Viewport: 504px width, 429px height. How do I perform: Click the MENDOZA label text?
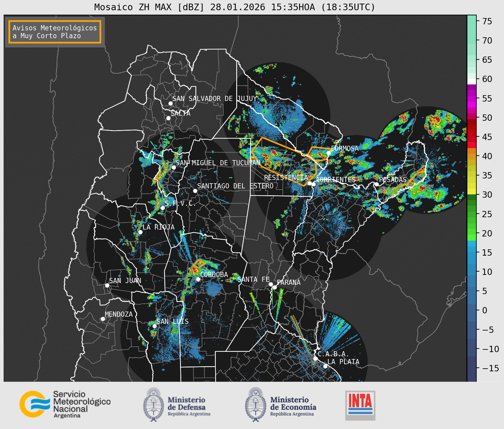pyautogui.click(x=119, y=314)
